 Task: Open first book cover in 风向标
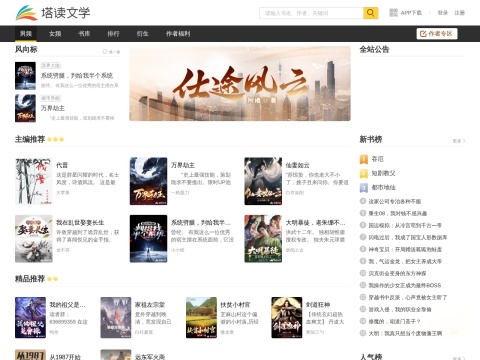coord(25,76)
